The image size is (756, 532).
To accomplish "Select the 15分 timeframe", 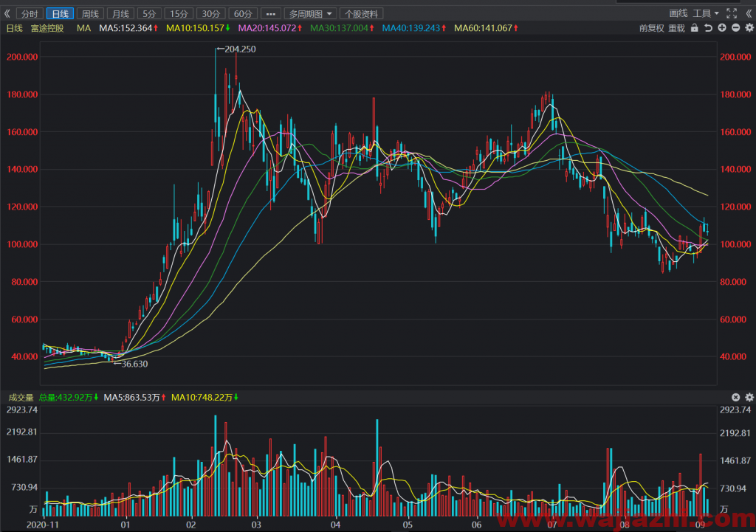I will click(179, 13).
